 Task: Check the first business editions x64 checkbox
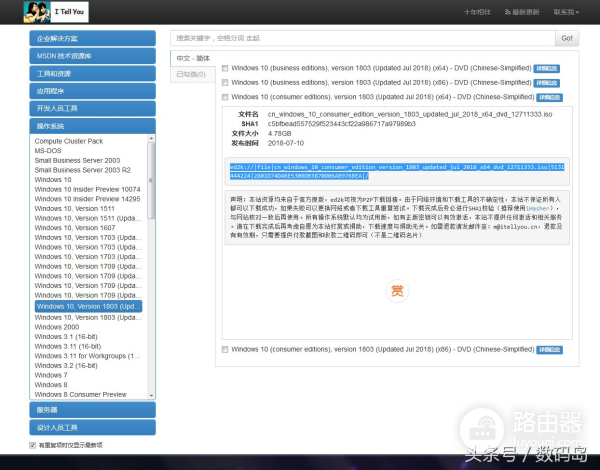pos(225,68)
